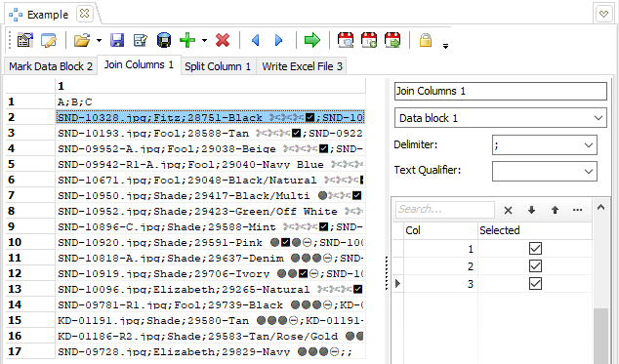
Task: Close the Example tab
Action: coord(84,14)
